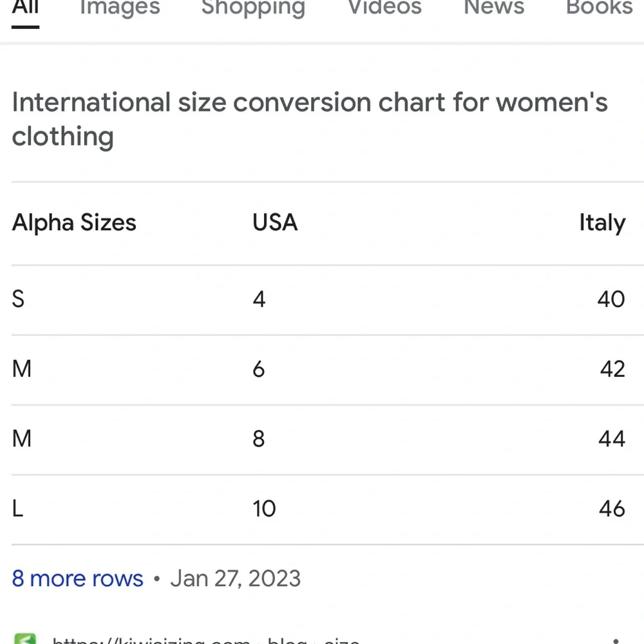
Task: Select the S size row label
Action: (x=18, y=299)
